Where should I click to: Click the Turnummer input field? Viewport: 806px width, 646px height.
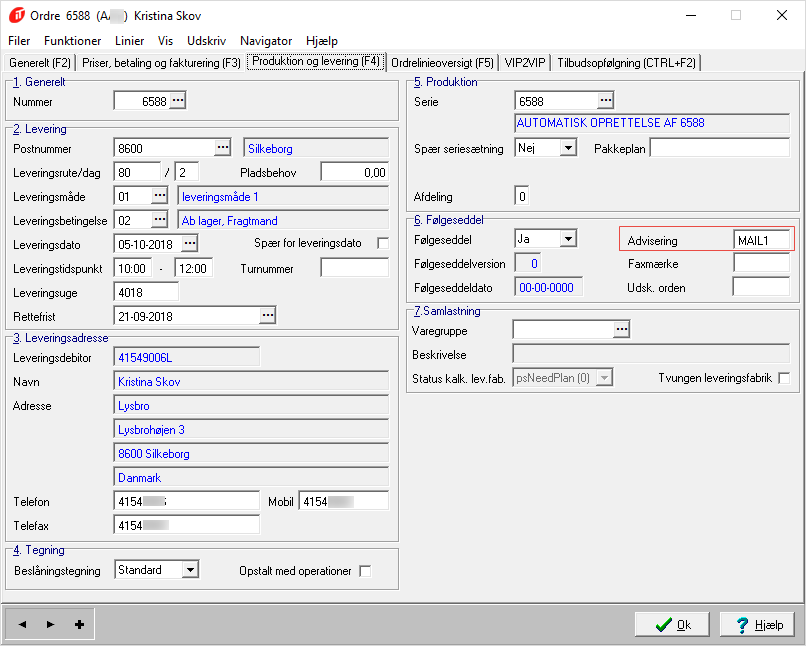(355, 268)
